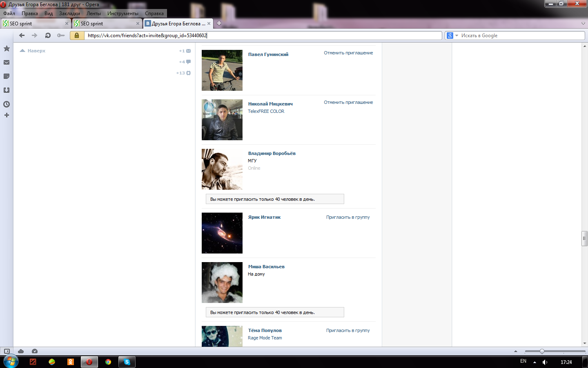Close the Друзья Егора Беглова tab

coord(209,24)
